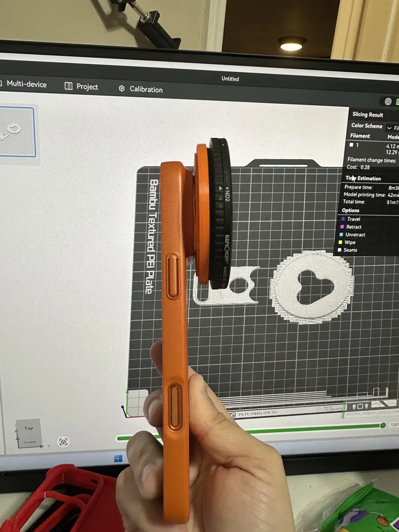Click the Time Estimation header

point(363,178)
